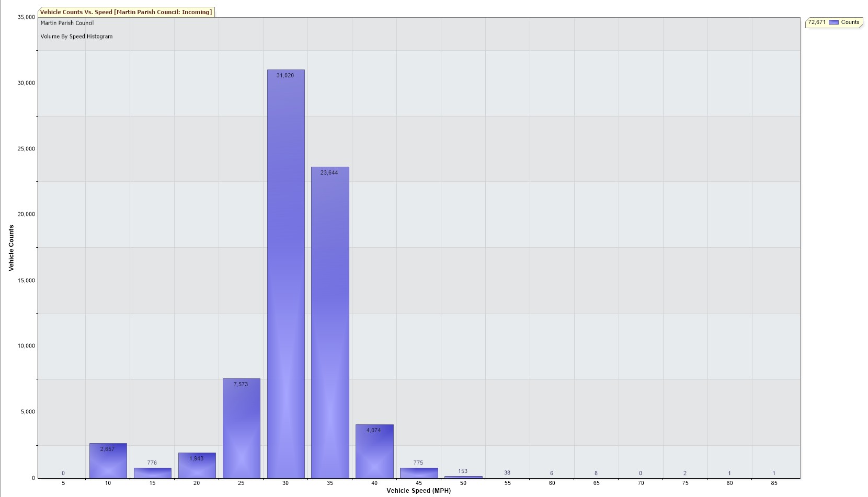Click the 72,671 total in the legend
The image size is (868, 497).
point(816,22)
